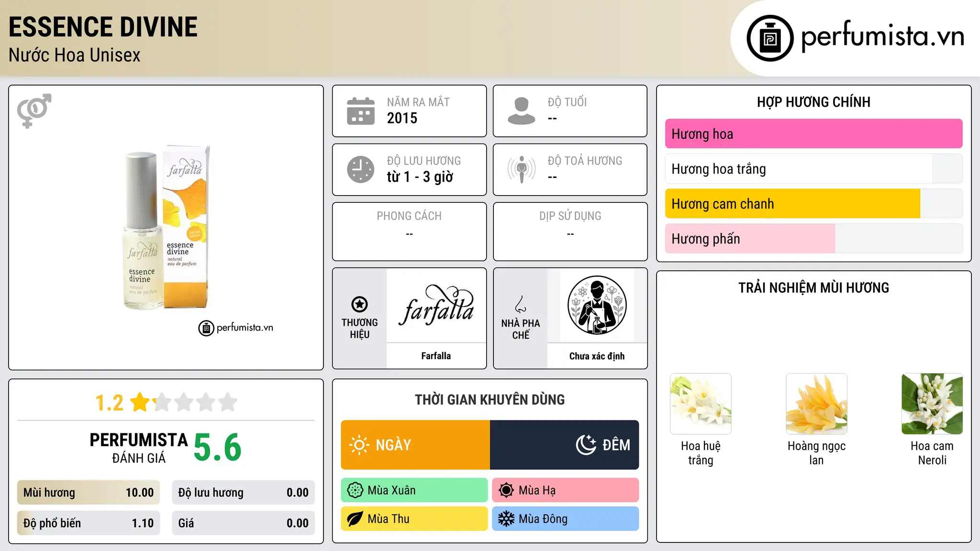
Task: Click the moon icon beside Đêm
Action: (x=586, y=445)
